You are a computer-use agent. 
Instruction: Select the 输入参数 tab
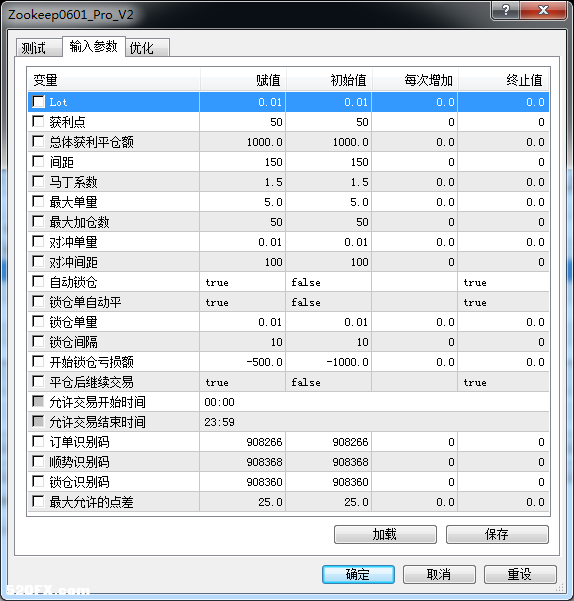(93, 46)
